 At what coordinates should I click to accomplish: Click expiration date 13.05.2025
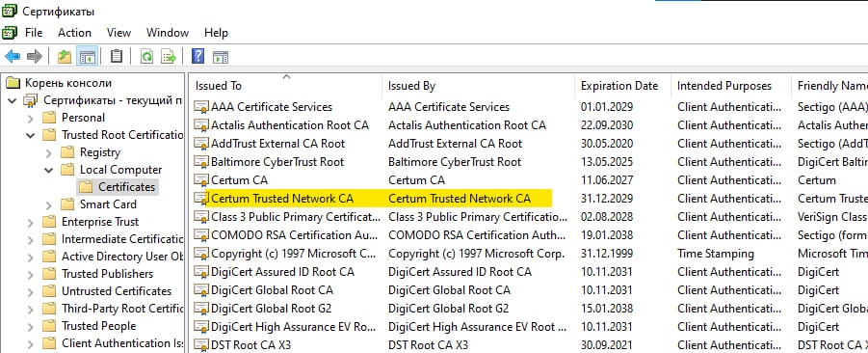tap(607, 162)
